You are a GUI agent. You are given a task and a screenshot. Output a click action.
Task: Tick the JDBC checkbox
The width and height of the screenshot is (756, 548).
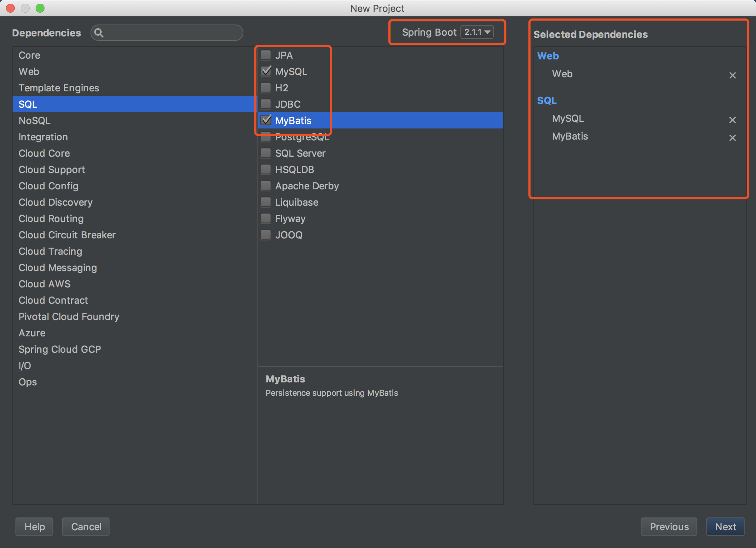[x=266, y=104]
